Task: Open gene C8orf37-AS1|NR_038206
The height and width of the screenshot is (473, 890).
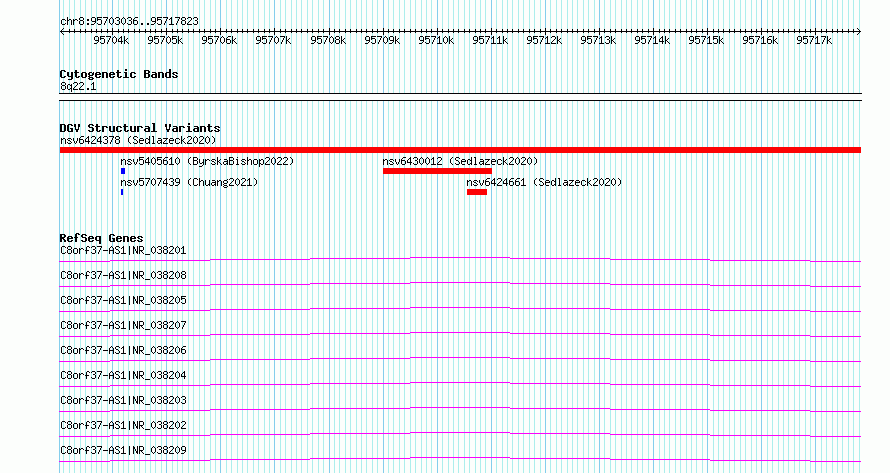Action: (x=123, y=350)
